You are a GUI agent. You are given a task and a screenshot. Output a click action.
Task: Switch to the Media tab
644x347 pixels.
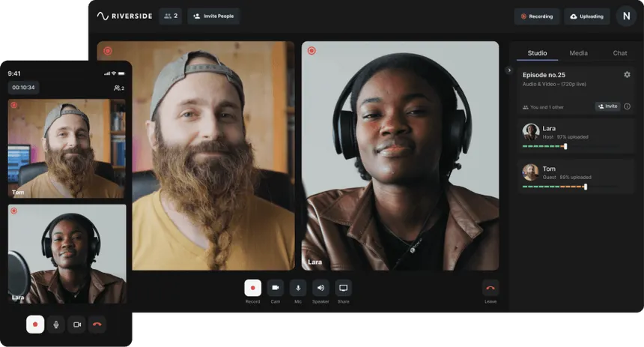pyautogui.click(x=578, y=53)
